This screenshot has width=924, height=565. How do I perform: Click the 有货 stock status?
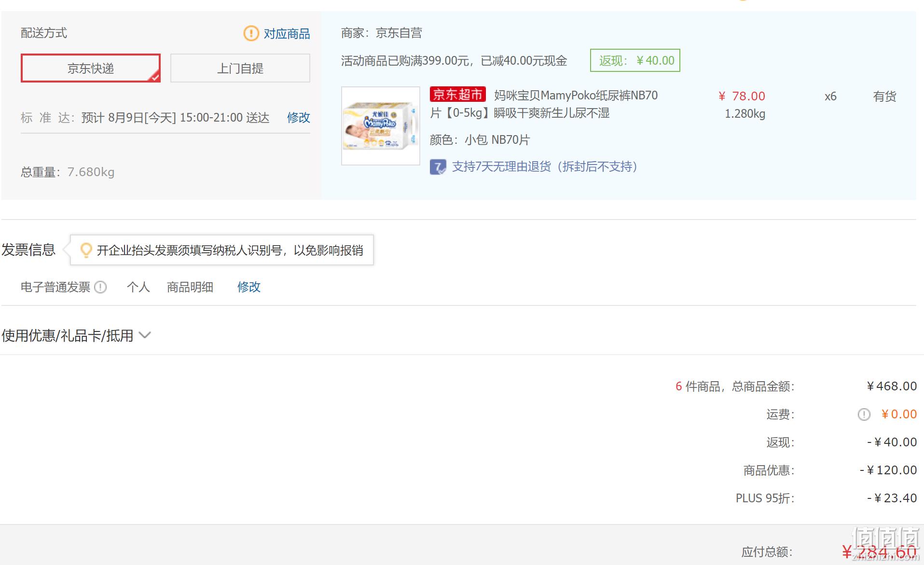tap(884, 96)
